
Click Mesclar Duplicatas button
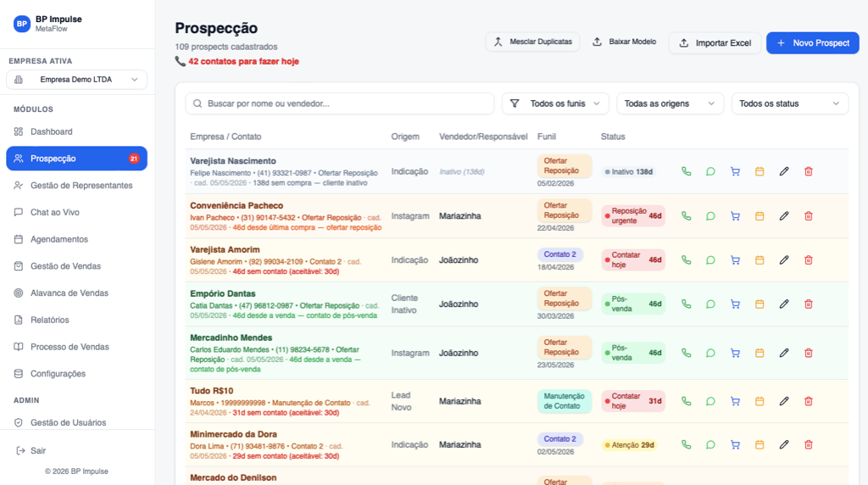coord(532,42)
